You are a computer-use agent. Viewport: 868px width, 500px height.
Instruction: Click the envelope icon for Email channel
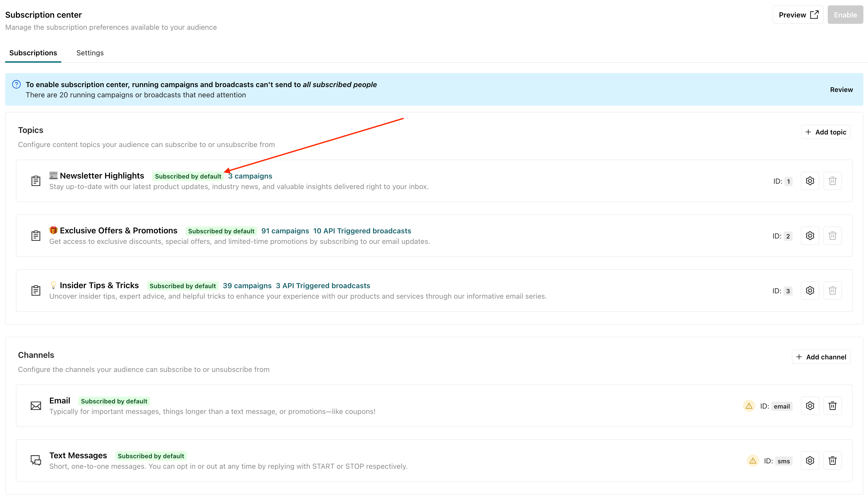[36, 405]
